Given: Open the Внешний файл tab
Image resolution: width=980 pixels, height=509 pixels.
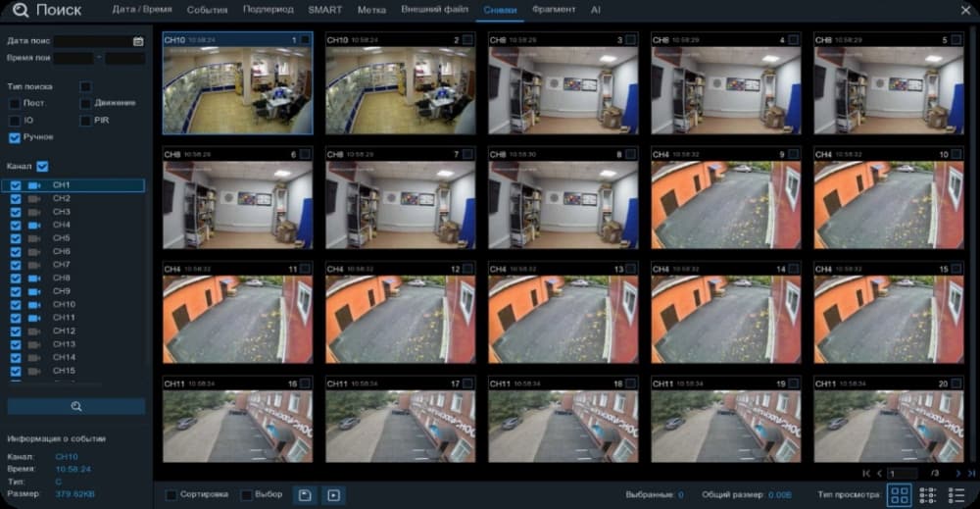Looking at the screenshot, I should 434,10.
